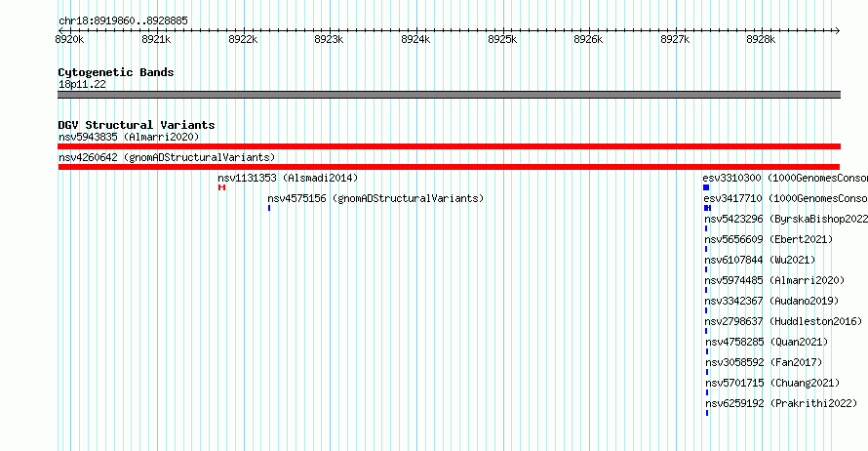
Task: Click the DGV Structural Variants track title
Action: click(x=137, y=125)
